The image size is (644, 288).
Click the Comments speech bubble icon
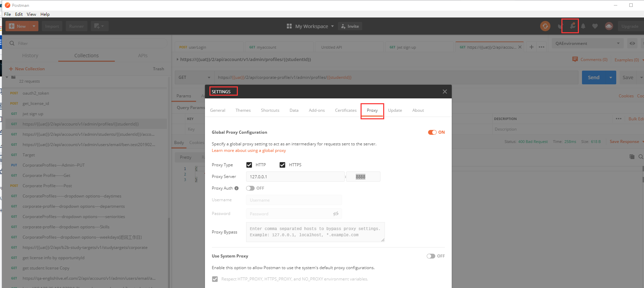575,59
